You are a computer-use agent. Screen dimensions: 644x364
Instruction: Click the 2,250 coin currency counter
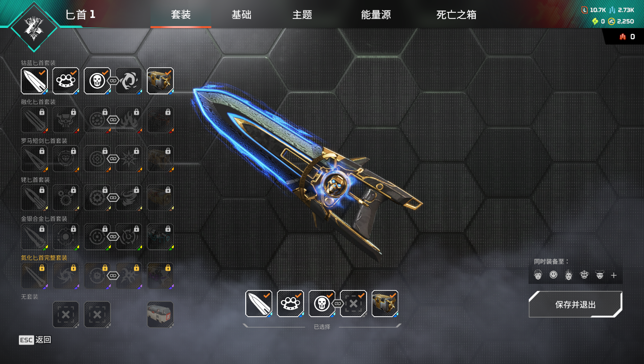(621, 21)
